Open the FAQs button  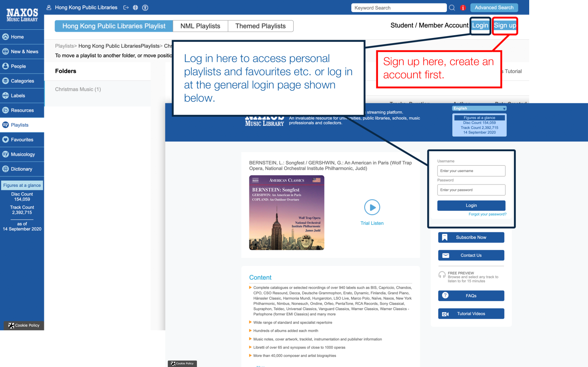[471, 296]
